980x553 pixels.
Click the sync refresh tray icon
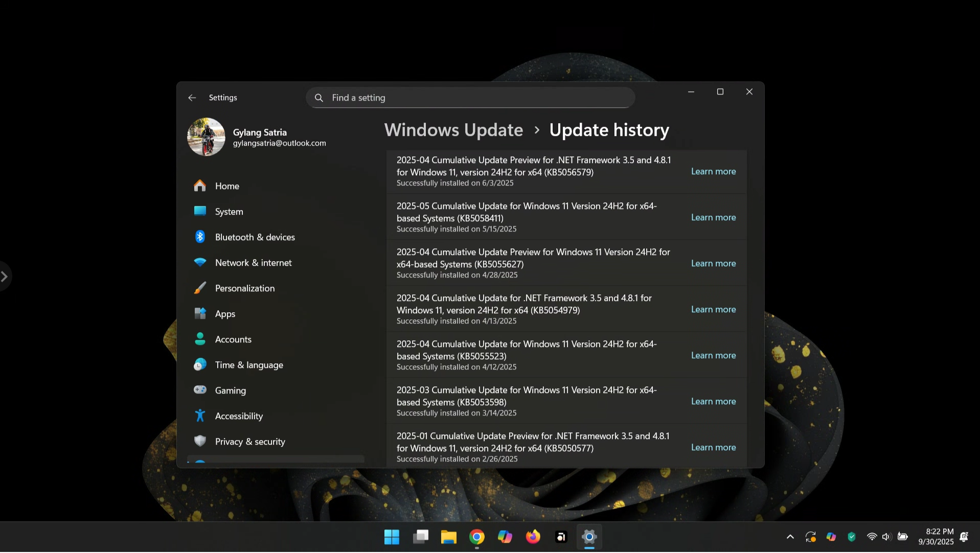(x=811, y=537)
